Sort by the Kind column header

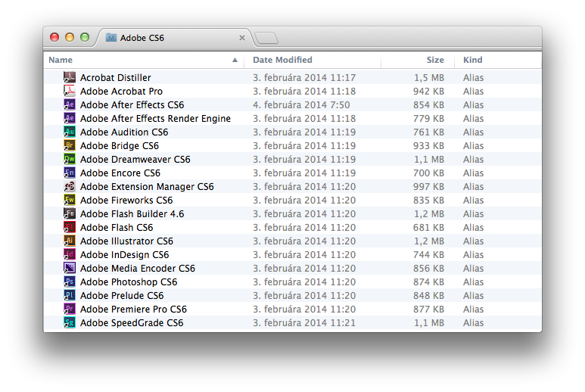pyautogui.click(x=498, y=60)
